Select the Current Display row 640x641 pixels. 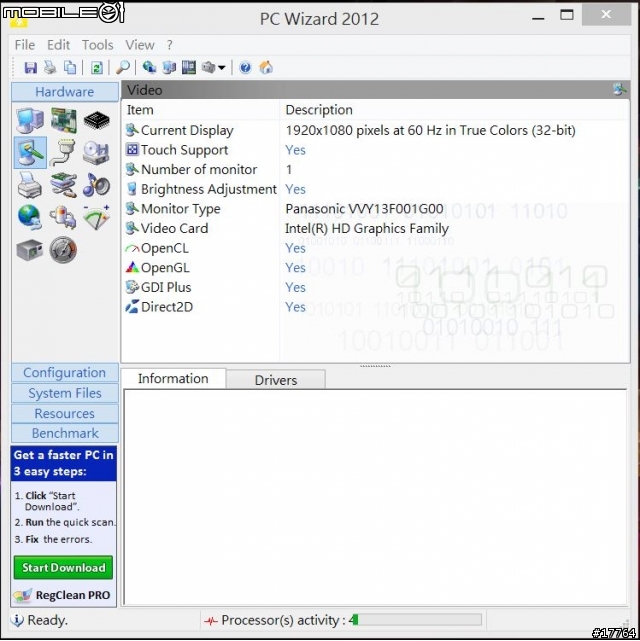pos(375,130)
